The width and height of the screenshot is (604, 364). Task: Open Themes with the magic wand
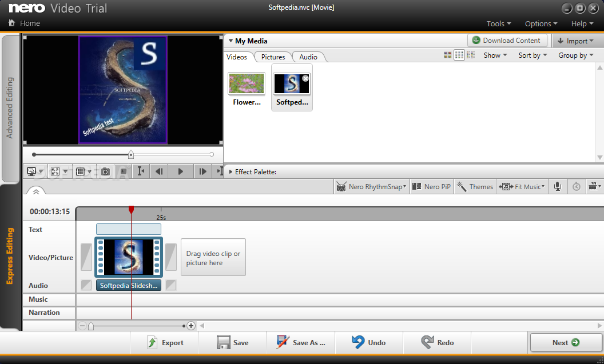pos(475,187)
